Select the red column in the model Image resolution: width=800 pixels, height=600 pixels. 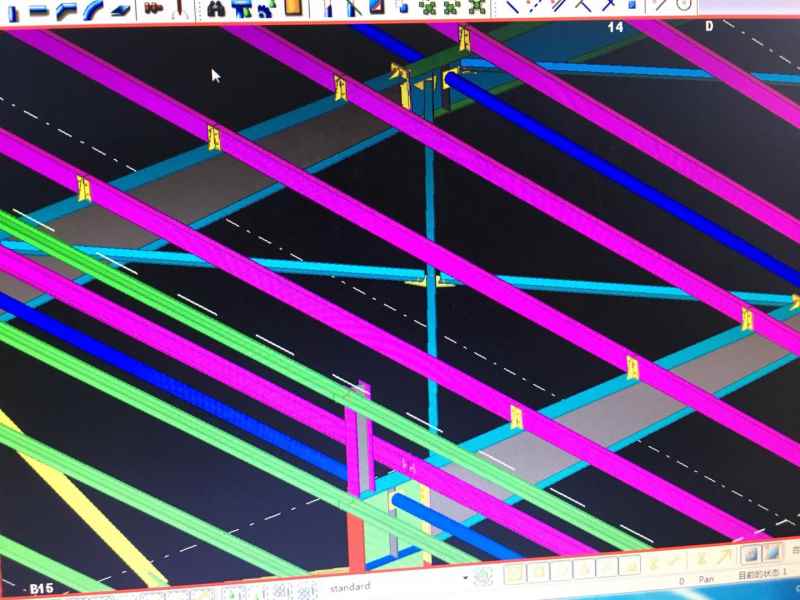[356, 543]
